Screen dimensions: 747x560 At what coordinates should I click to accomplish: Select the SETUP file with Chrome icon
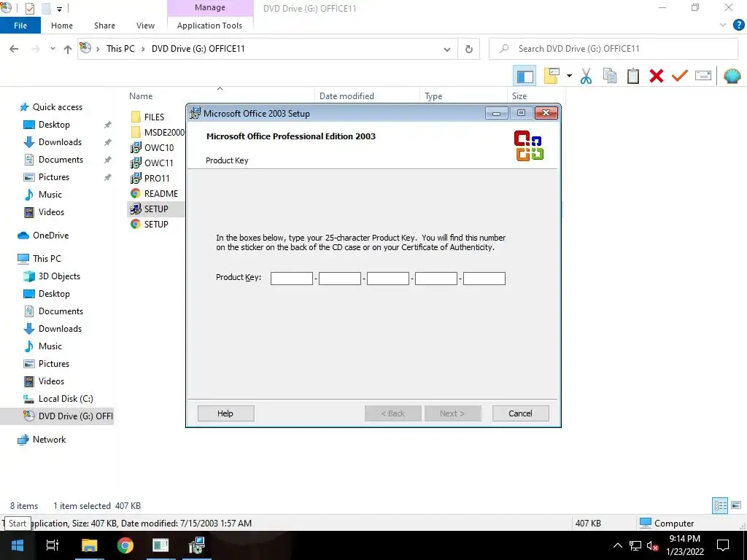(x=150, y=225)
